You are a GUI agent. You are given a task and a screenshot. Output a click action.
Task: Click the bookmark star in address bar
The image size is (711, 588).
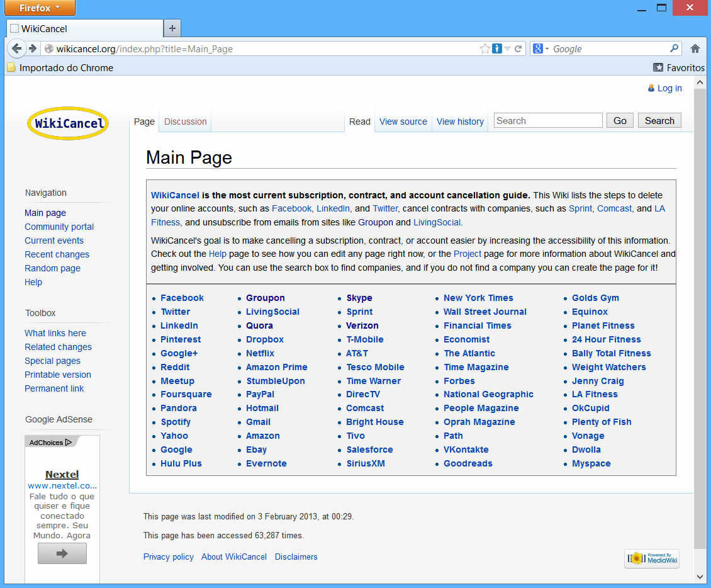tap(484, 48)
